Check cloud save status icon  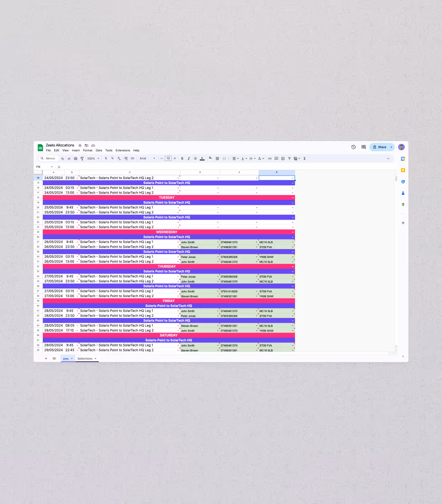tap(93, 145)
